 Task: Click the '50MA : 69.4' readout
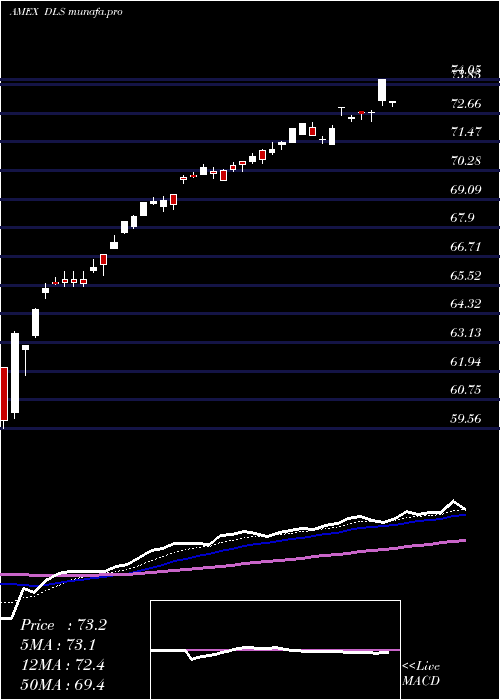pyautogui.click(x=63, y=684)
